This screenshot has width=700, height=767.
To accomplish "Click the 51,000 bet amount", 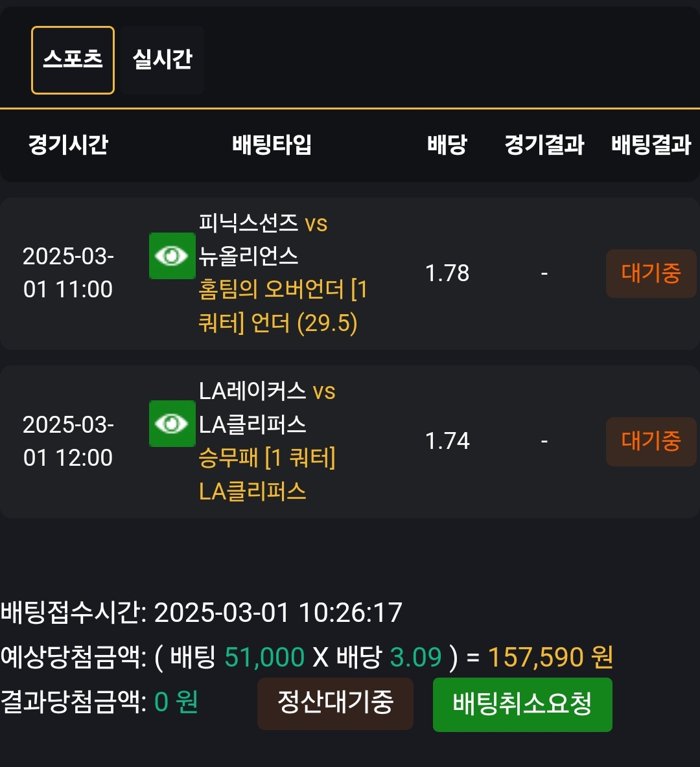I will click(x=264, y=658).
